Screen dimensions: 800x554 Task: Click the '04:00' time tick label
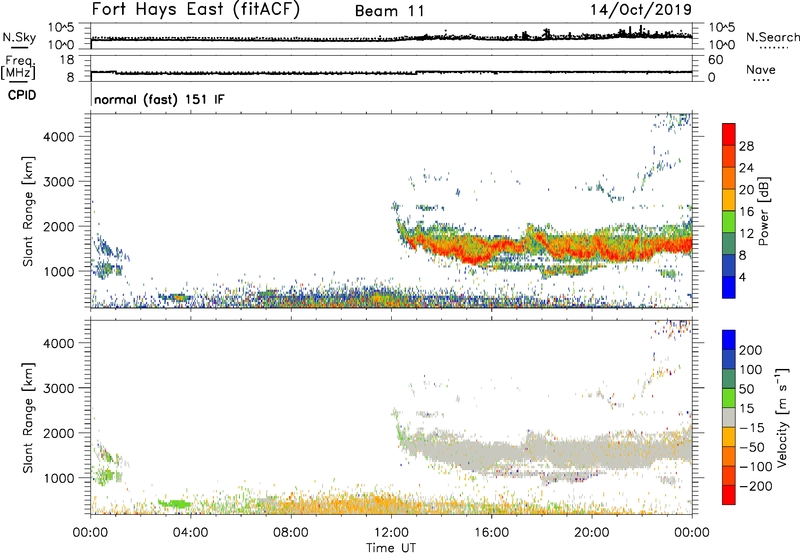(x=190, y=533)
